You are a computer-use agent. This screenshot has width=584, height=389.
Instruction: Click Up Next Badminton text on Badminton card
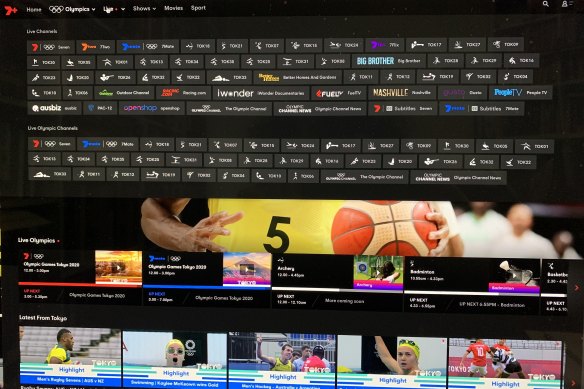pyautogui.click(x=492, y=305)
